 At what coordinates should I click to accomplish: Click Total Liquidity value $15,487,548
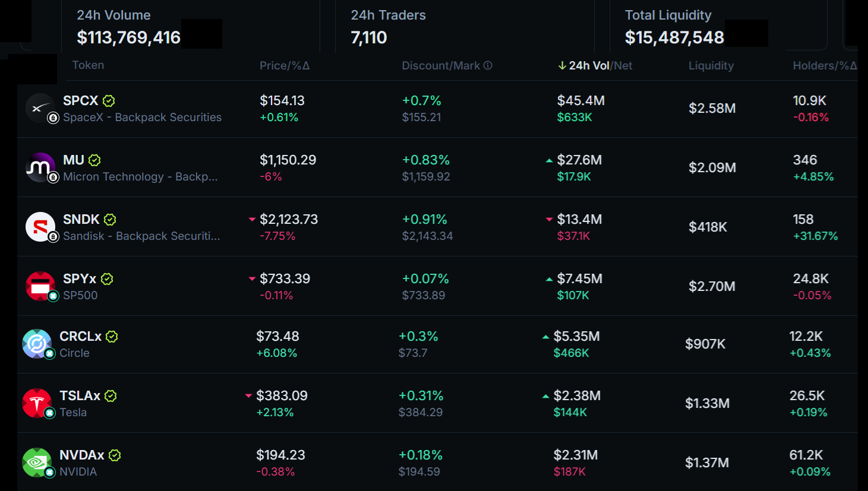[674, 37]
